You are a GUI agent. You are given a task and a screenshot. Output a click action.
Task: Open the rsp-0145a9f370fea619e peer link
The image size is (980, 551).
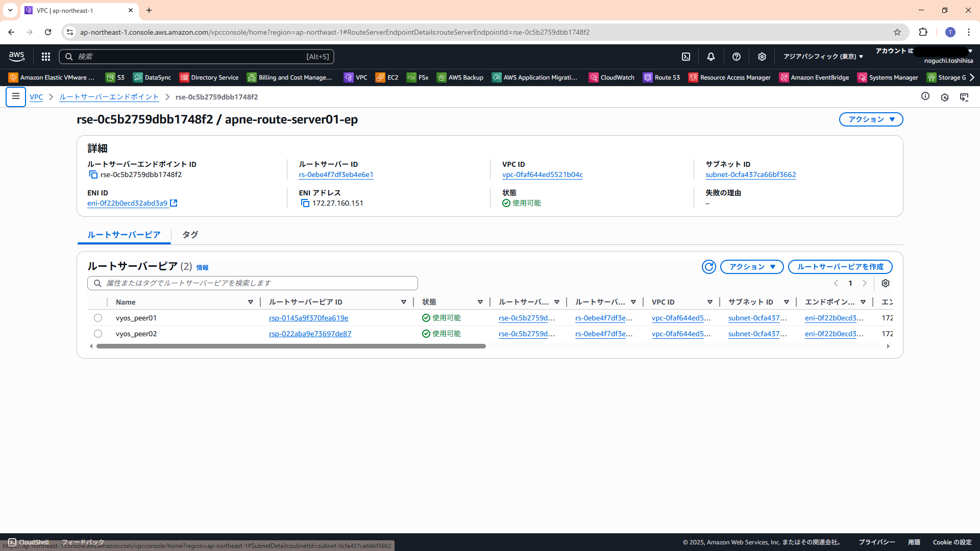click(308, 318)
